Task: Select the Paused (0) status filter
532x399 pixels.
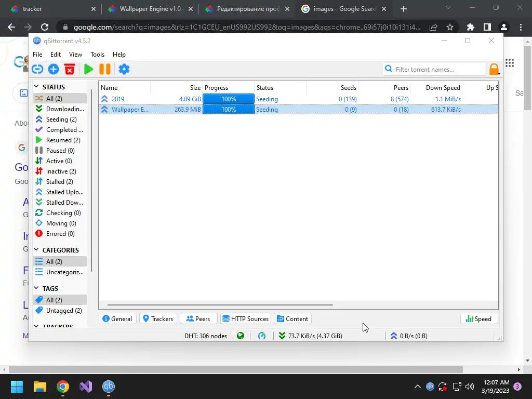Action: coord(60,151)
